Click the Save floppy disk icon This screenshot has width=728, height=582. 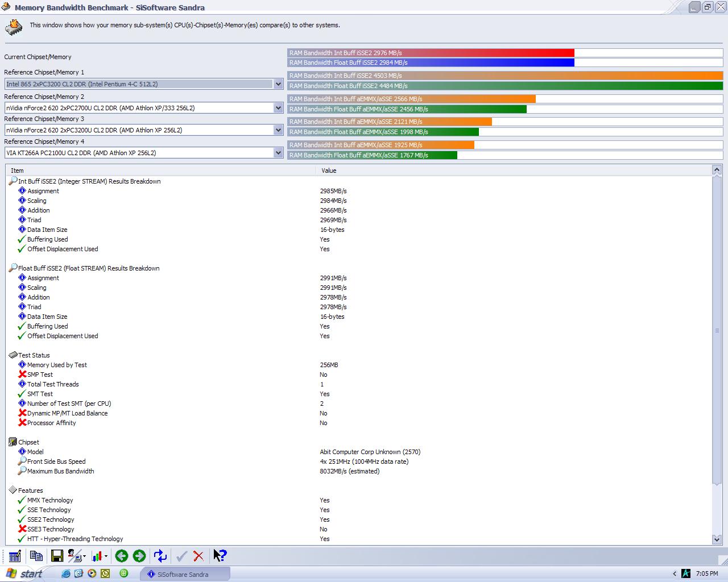[x=57, y=556]
